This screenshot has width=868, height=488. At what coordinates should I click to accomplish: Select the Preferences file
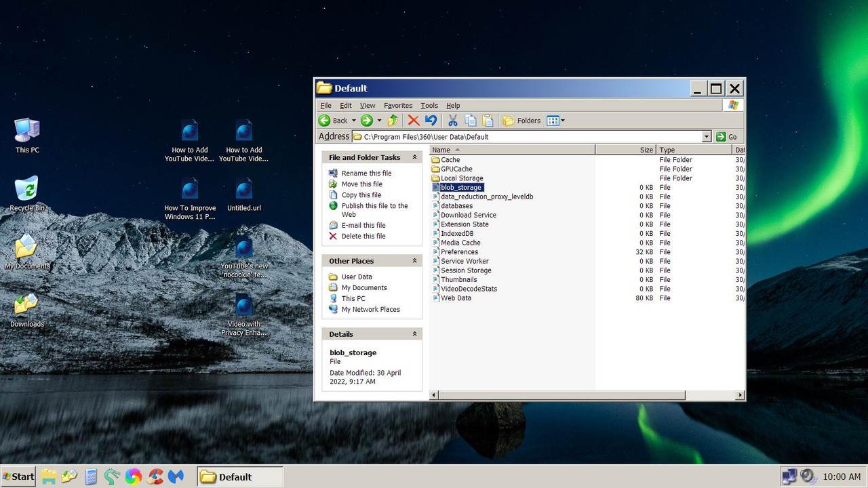[x=459, y=252]
